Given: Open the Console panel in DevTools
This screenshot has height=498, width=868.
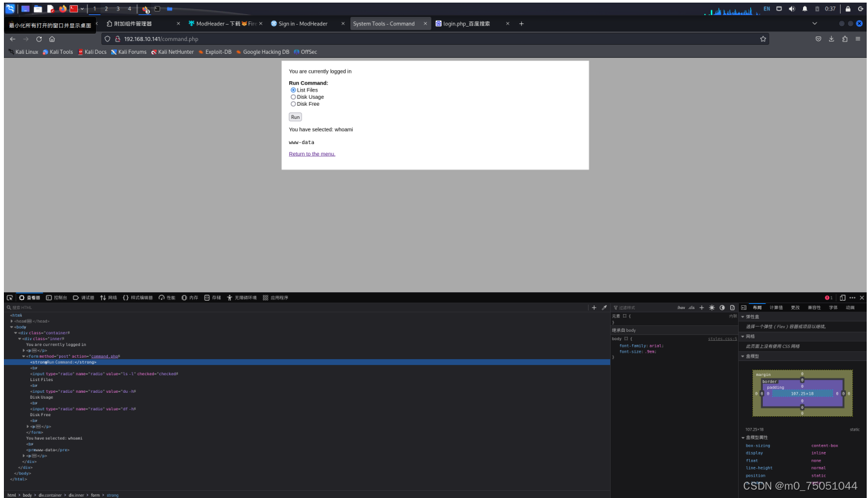Looking at the screenshot, I should tap(56, 297).
